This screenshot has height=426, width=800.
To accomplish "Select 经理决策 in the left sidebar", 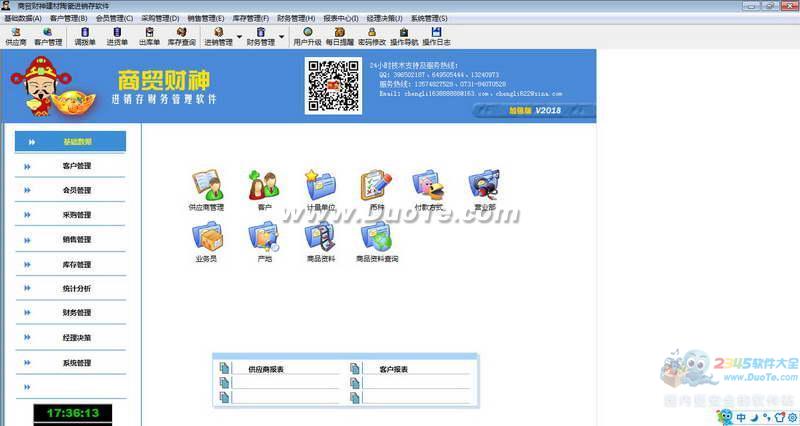I will coord(70,338).
